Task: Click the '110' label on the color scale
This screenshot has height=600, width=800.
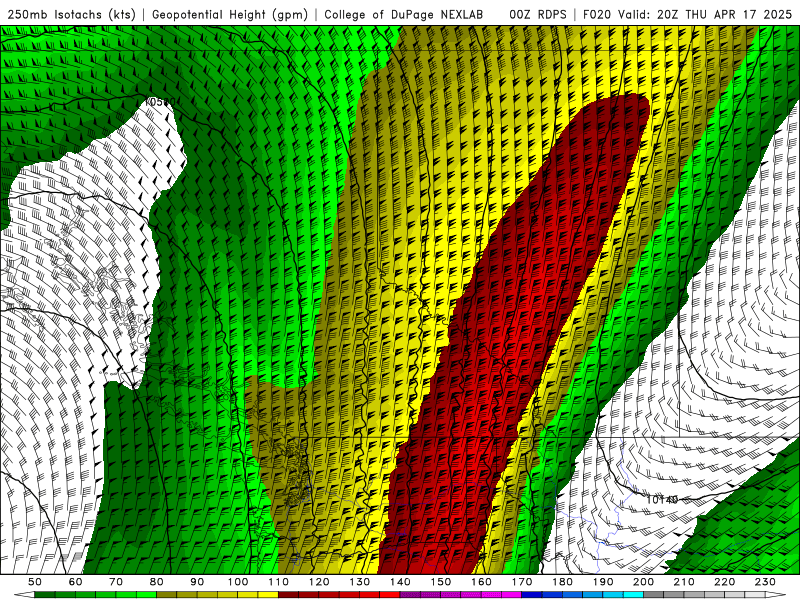Action: coord(279,582)
